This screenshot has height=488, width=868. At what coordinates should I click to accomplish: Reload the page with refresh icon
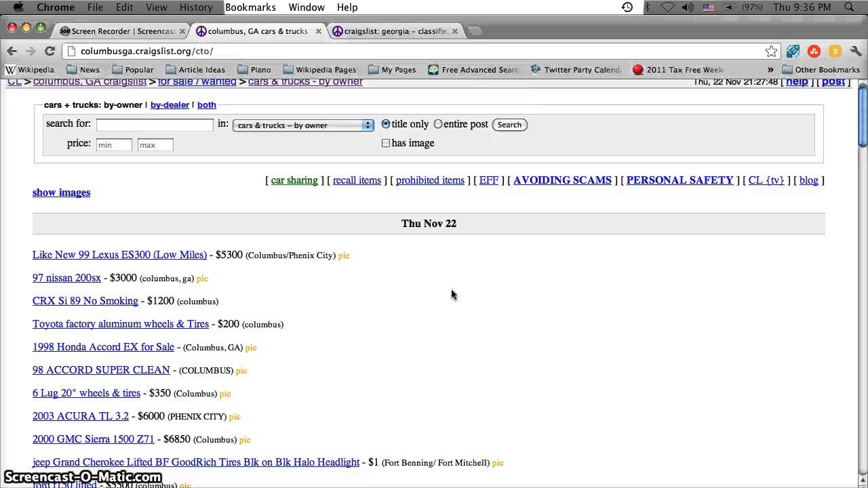50,51
